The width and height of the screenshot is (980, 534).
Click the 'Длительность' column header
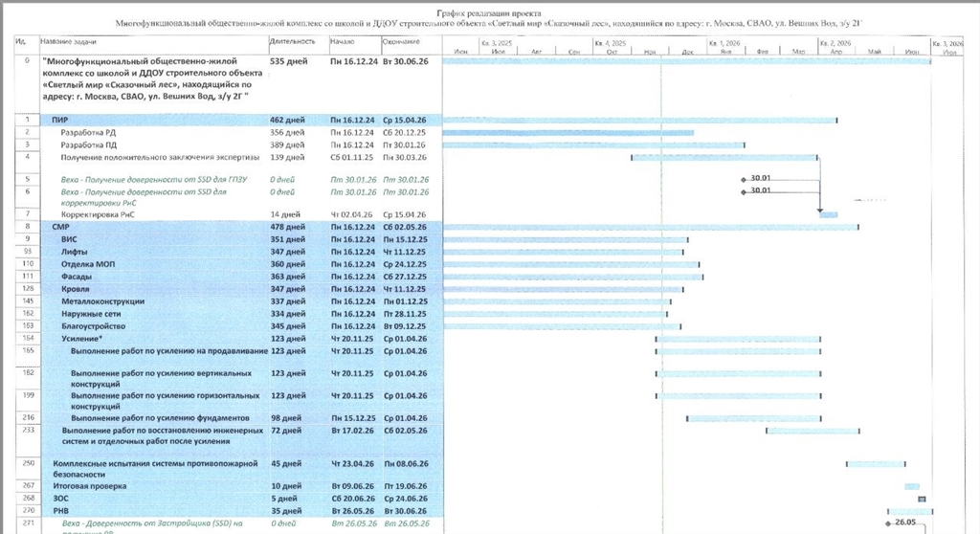point(293,42)
